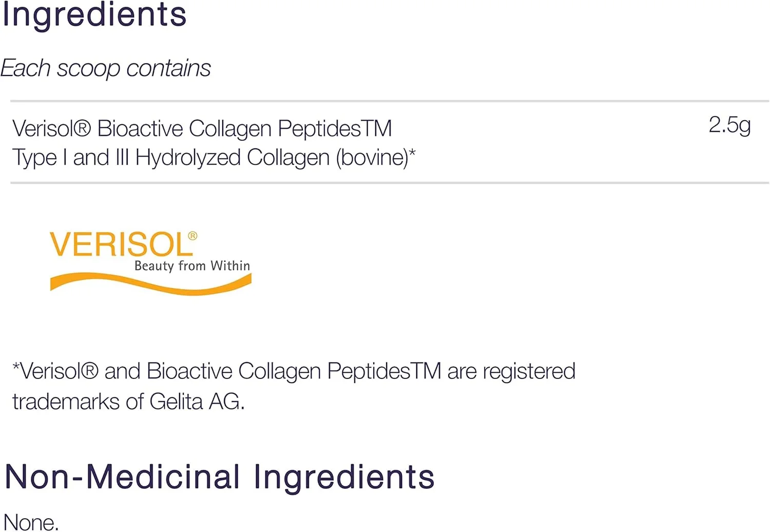Click the divider line above the ingredient row
This screenshot has height=532, width=770.
(389, 101)
